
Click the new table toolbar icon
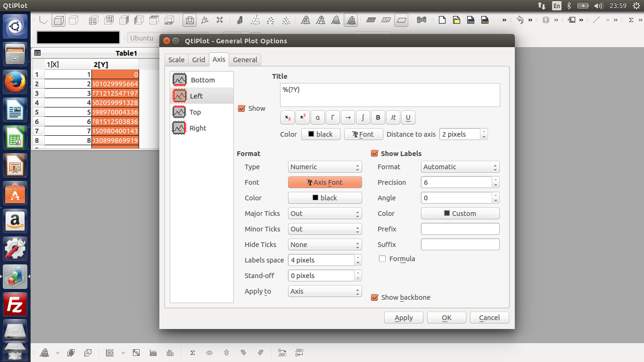click(x=471, y=20)
